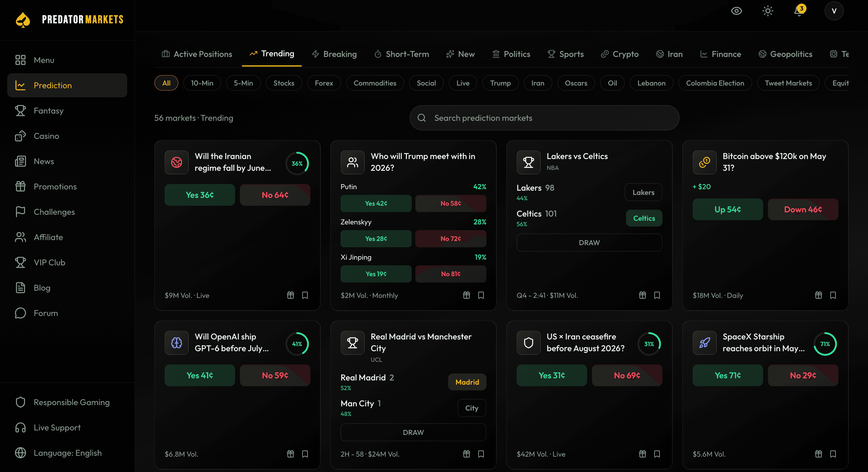
Task: Click the Blog document icon
Action: point(20,288)
